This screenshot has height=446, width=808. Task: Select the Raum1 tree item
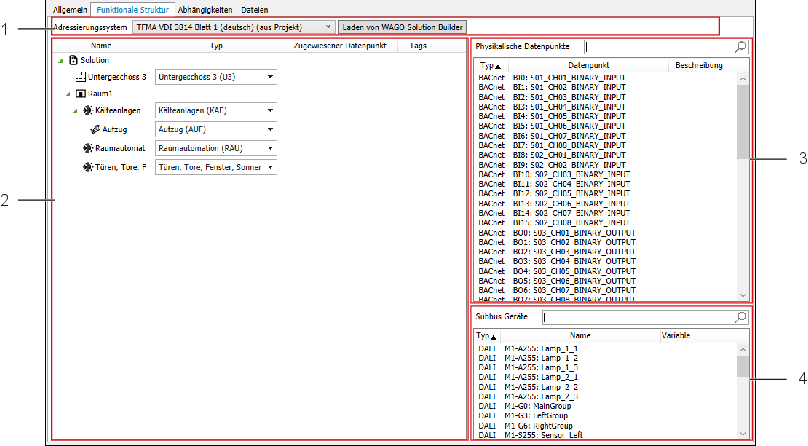[99, 94]
